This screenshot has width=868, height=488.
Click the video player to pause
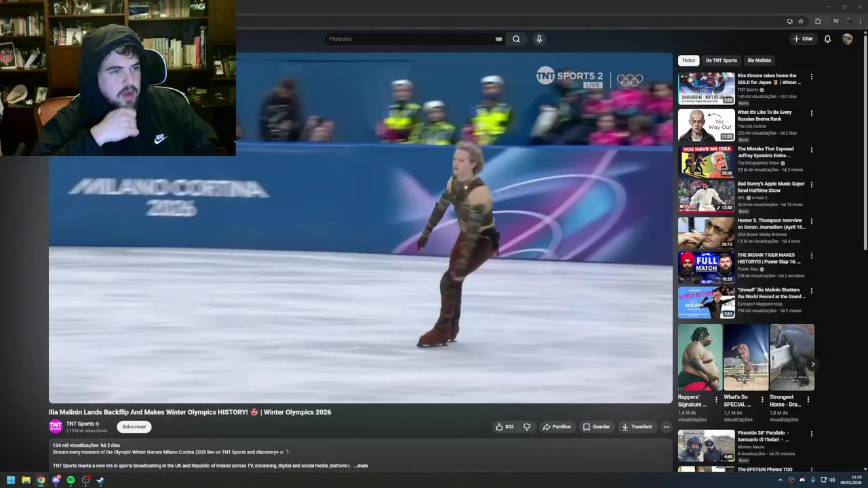coord(360,228)
